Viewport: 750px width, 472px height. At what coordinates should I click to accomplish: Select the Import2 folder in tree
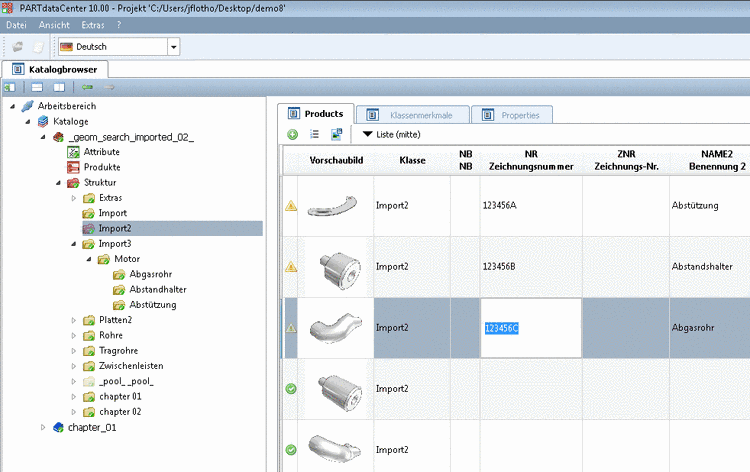pyautogui.click(x=115, y=229)
